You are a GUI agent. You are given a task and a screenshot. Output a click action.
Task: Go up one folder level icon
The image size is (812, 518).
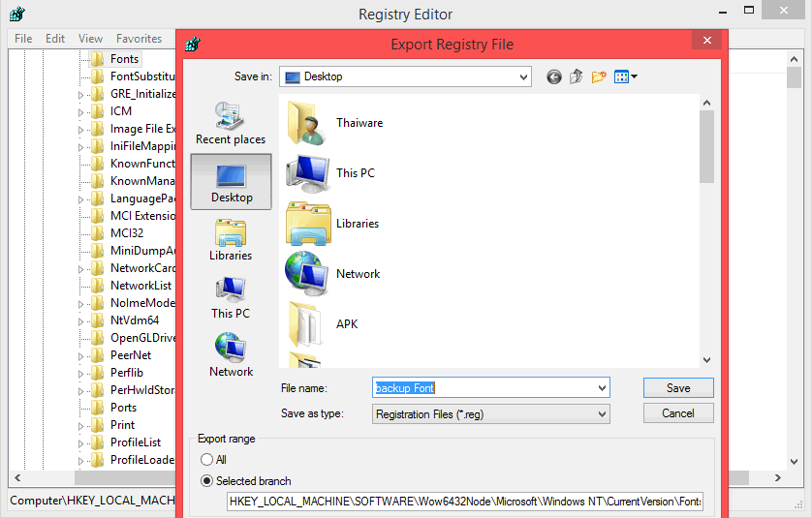(576, 77)
